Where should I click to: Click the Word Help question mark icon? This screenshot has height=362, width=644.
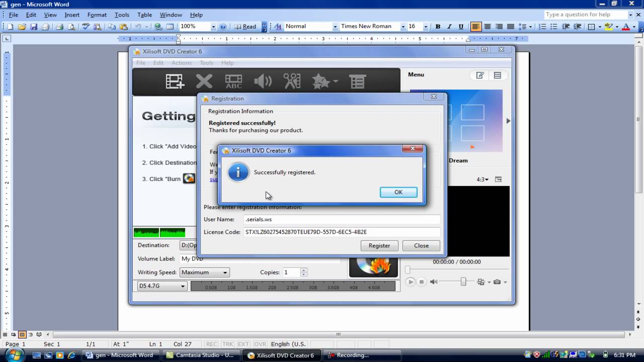tap(223, 27)
